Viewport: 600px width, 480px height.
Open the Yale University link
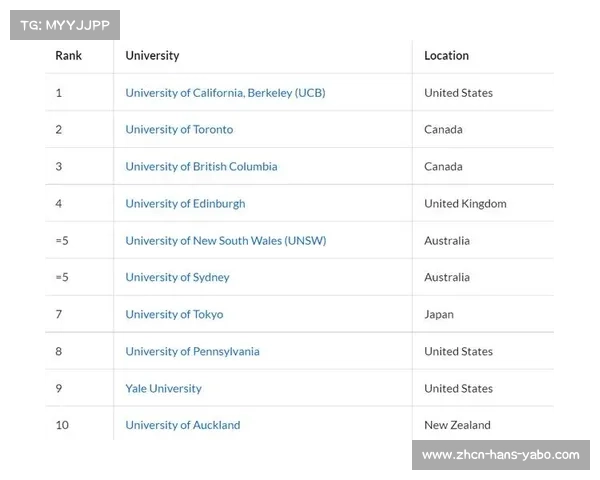coord(163,389)
